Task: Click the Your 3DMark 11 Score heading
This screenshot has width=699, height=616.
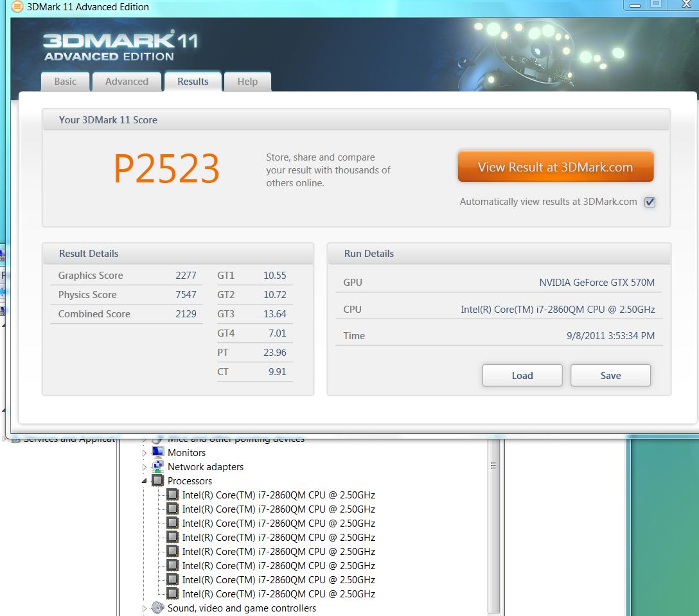Action: 108,120
